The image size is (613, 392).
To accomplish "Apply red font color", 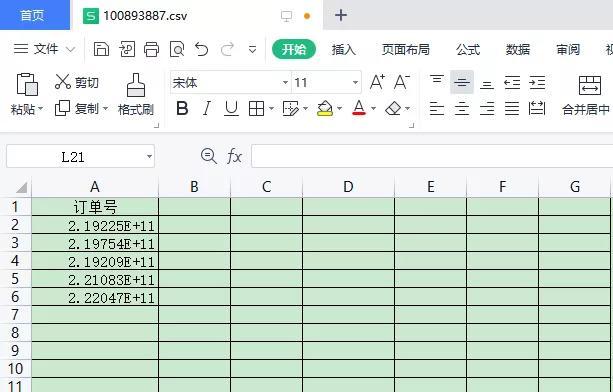I will point(359,108).
